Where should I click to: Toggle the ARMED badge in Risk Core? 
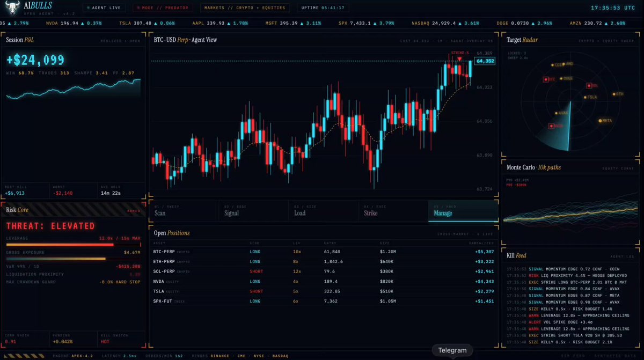point(133,211)
